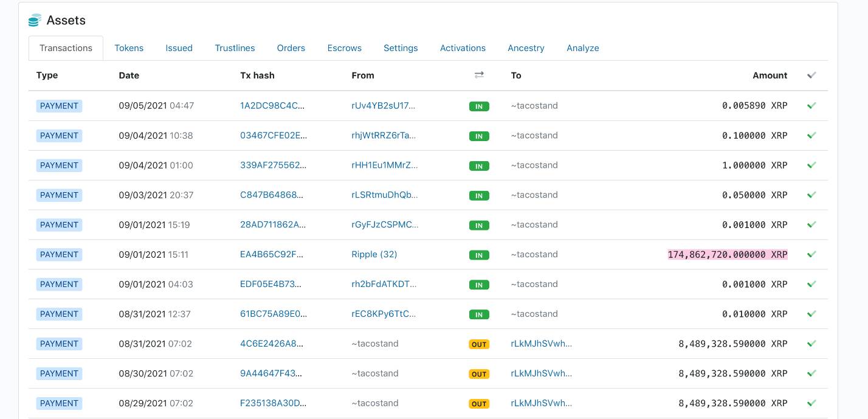The width and height of the screenshot is (868, 419).
Task: Open sender address rHH1Eu1MMrZ link
Action: click(384, 165)
